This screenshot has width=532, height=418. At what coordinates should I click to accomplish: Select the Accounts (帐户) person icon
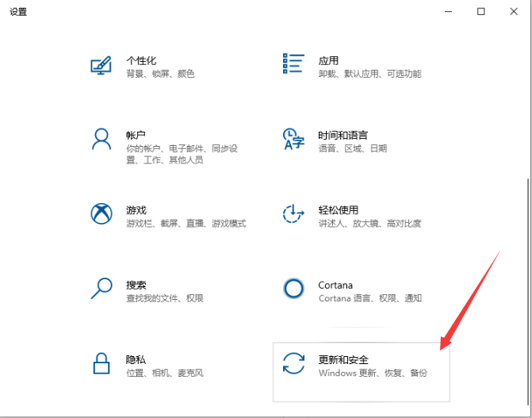[x=101, y=140]
